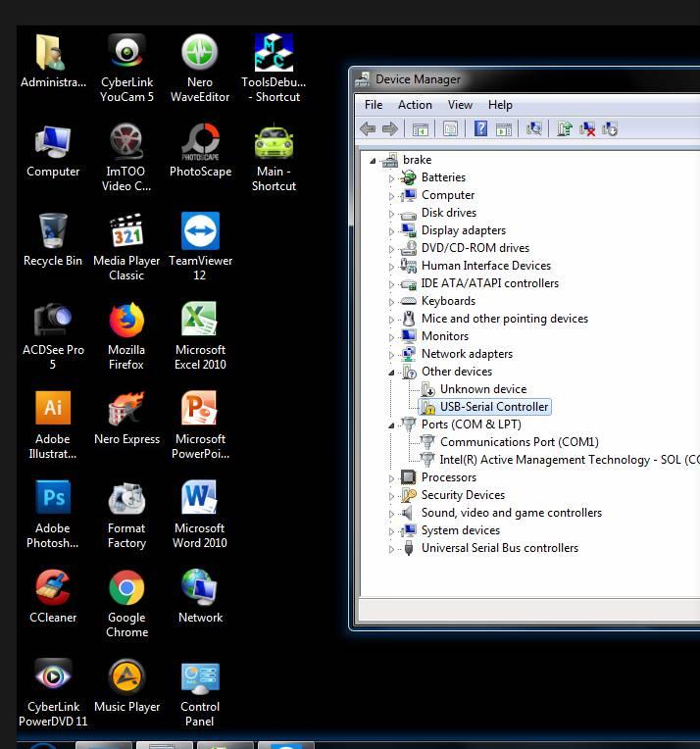Click the Uninstall device toolbar icon
Image resolution: width=700 pixels, height=749 pixels.
coord(586,129)
